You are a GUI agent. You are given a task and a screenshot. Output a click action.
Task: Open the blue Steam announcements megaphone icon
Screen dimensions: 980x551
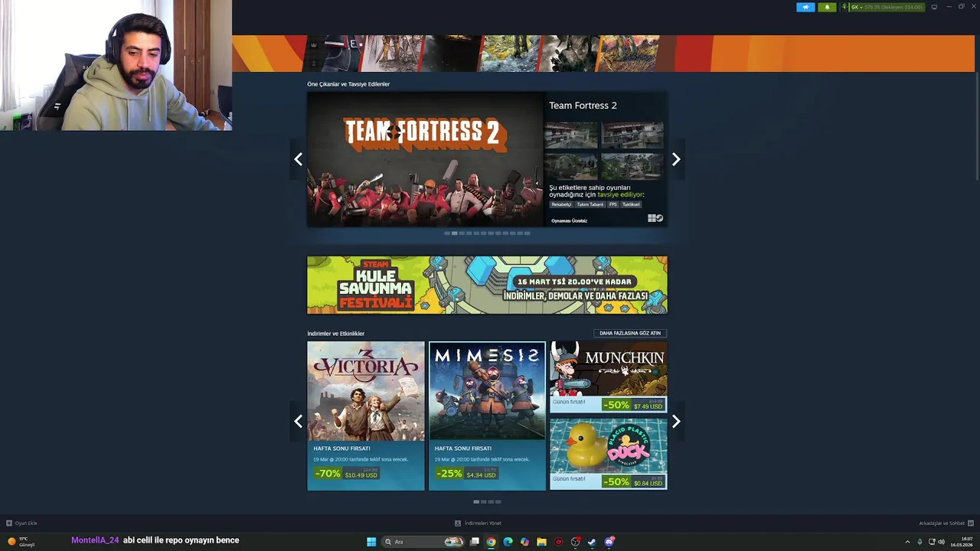[805, 7]
